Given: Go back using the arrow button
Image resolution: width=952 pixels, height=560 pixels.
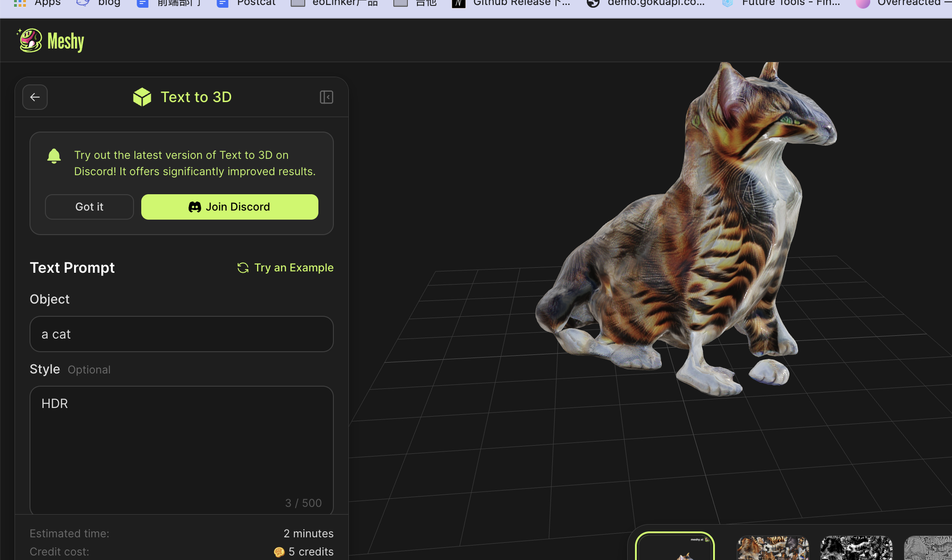Looking at the screenshot, I should coord(35,97).
